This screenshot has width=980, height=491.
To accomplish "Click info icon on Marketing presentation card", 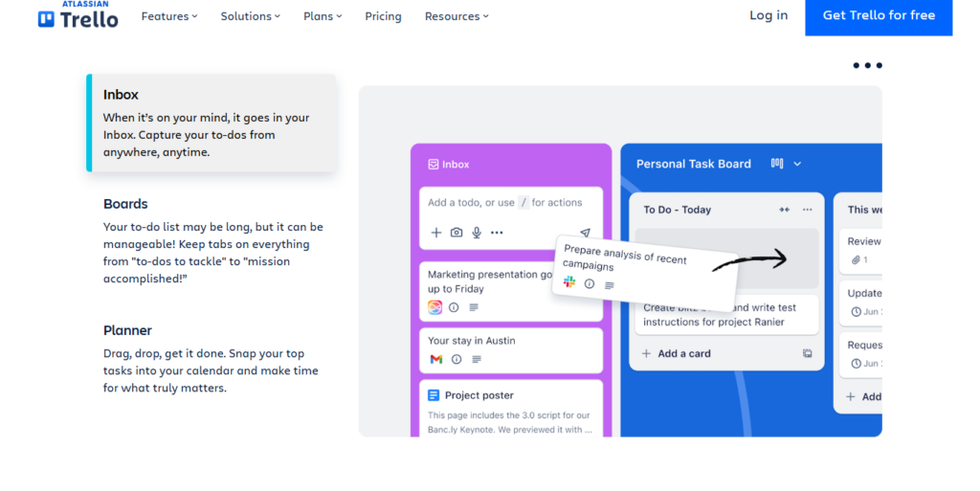I will [x=454, y=307].
